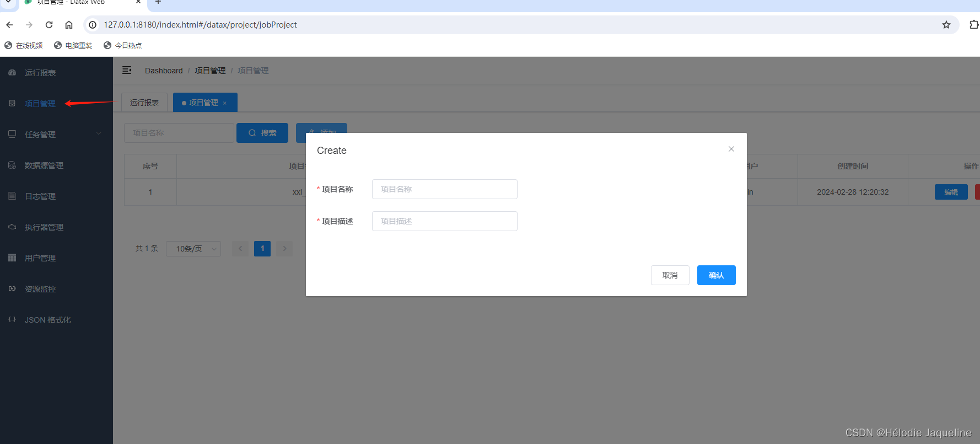The width and height of the screenshot is (980, 444).
Task: Open the browser tab search dropdown
Action: click(x=8, y=2)
